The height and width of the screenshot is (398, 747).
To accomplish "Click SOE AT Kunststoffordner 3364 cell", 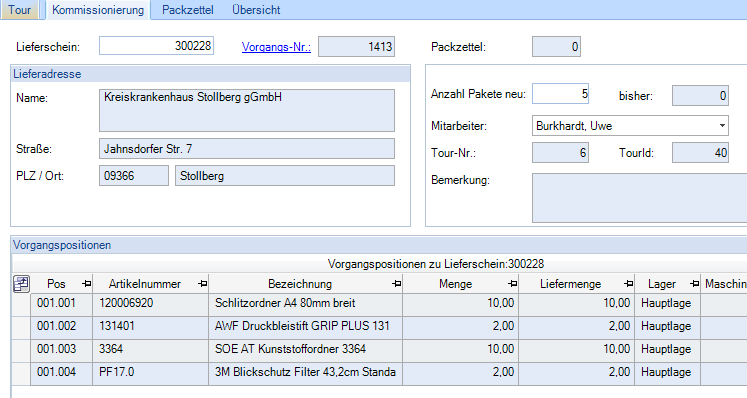I will [x=306, y=350].
